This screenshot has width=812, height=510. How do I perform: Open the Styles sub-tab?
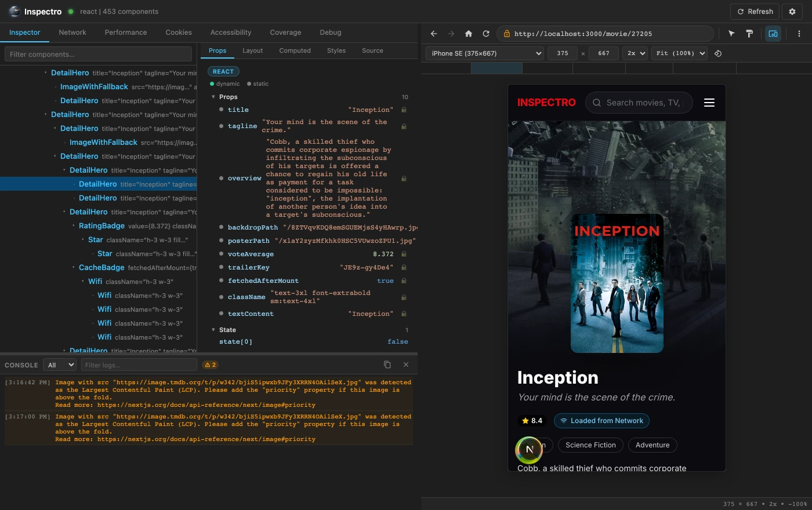tap(336, 50)
